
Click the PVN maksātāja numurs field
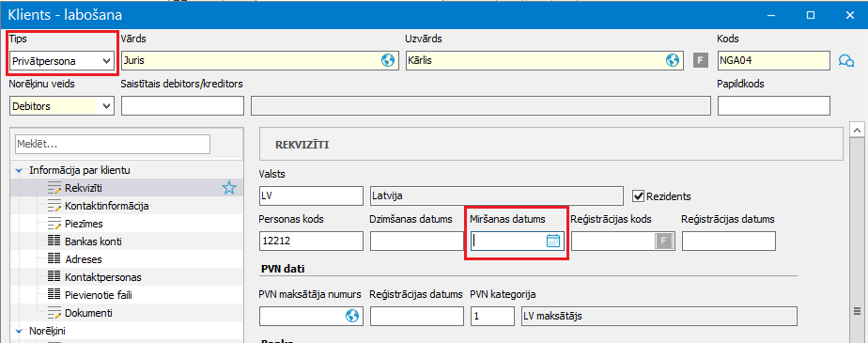311,317
